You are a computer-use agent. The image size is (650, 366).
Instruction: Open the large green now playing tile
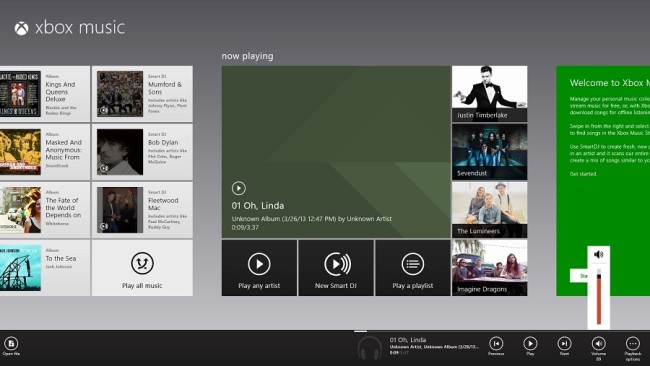(336, 152)
